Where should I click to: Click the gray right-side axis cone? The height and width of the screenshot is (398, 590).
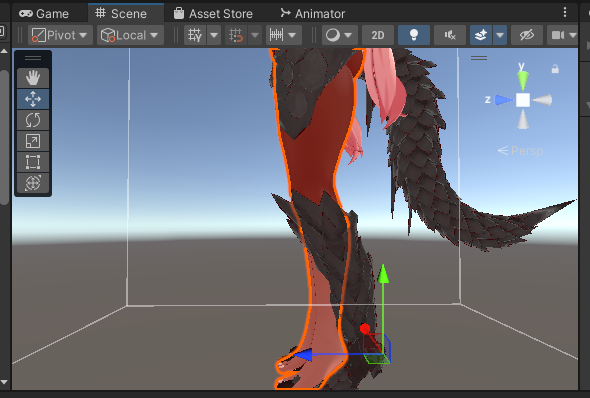[x=542, y=100]
